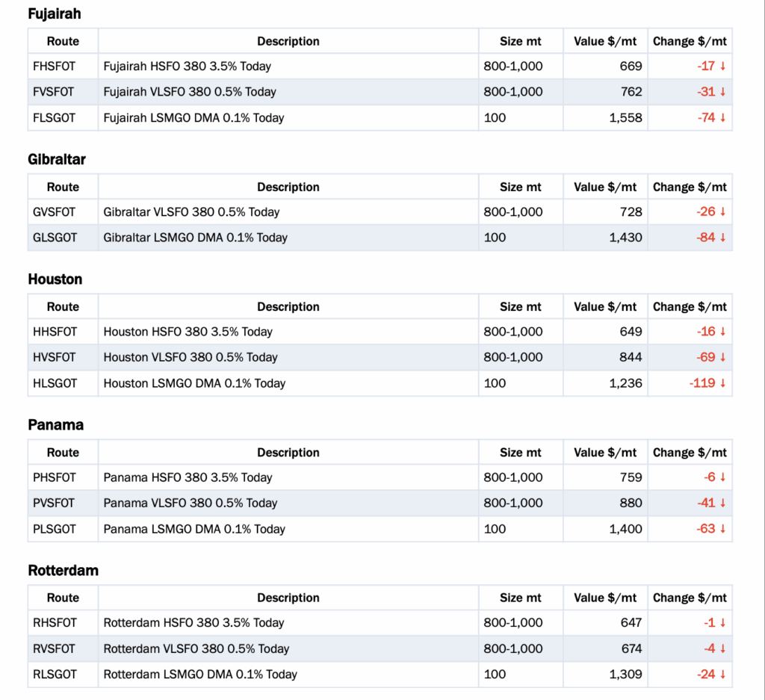Click the FHSFOT route code
765x700 pixels.
coord(54,66)
